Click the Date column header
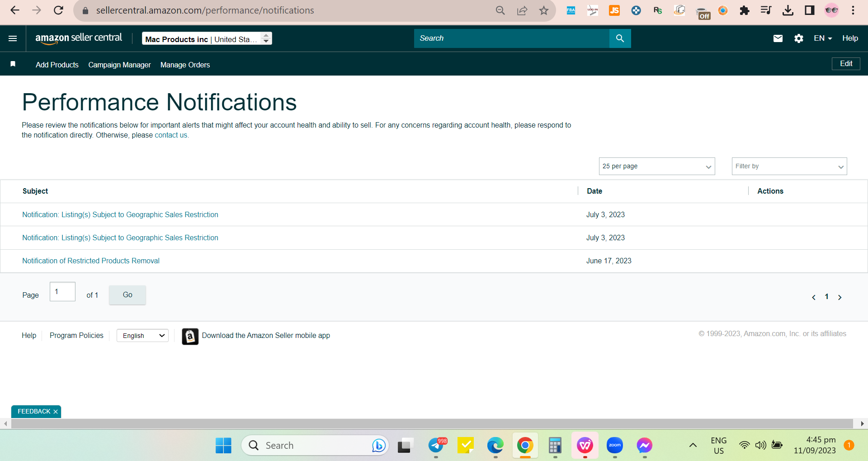The image size is (868, 461). [x=594, y=191]
